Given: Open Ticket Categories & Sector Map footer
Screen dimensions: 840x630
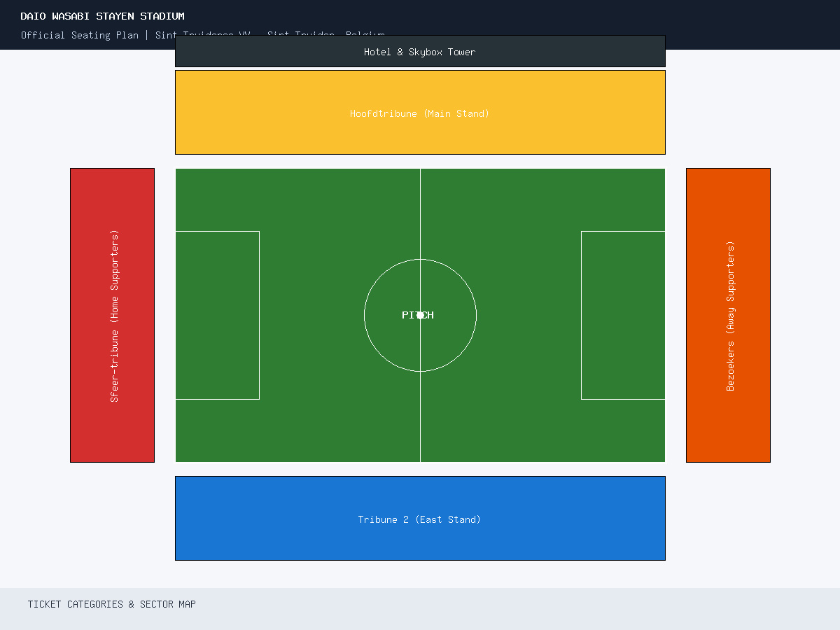Looking at the screenshot, I should point(112,604).
